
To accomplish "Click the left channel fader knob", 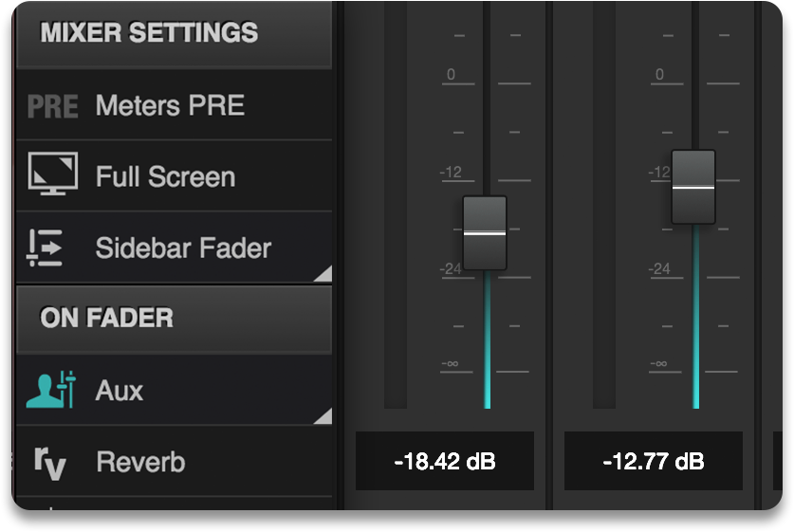I will (x=485, y=232).
